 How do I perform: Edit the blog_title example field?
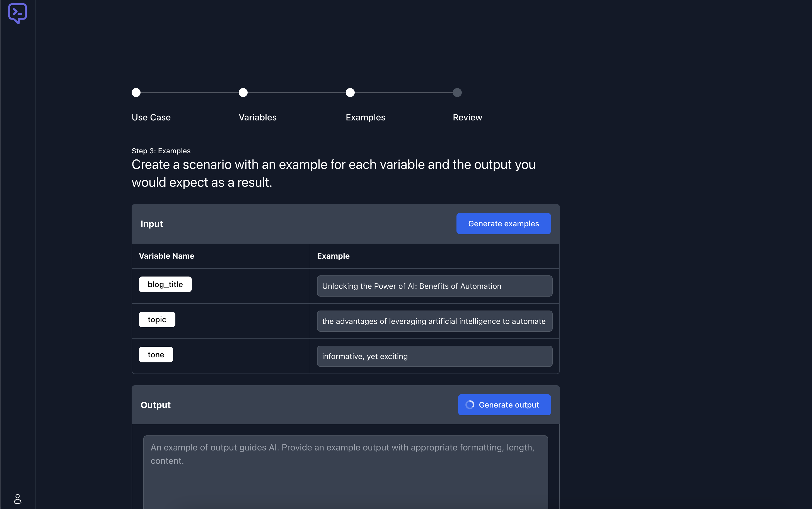pos(434,286)
